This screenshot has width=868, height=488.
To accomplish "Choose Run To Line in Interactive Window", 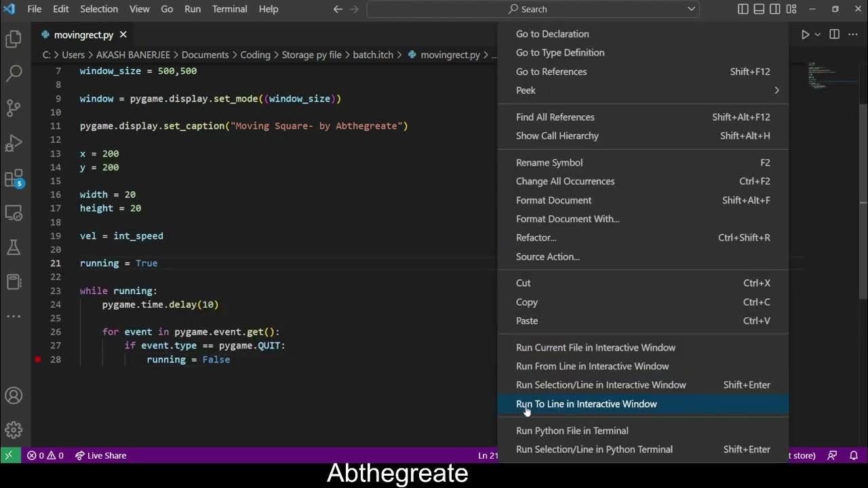I will (643, 404).
